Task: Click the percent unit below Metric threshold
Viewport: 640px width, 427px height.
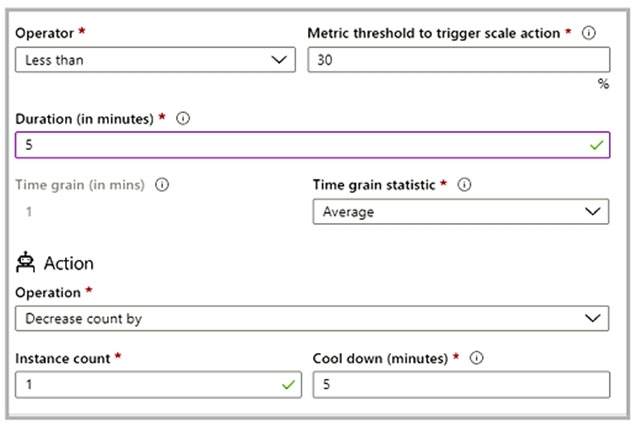Action: point(603,85)
